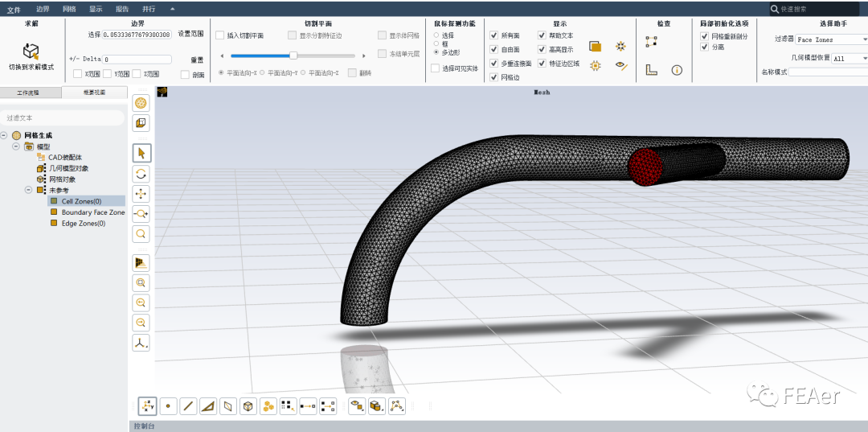The height and width of the screenshot is (432, 868).
Task: Click the switch to solver mode icon
Action: (31, 51)
